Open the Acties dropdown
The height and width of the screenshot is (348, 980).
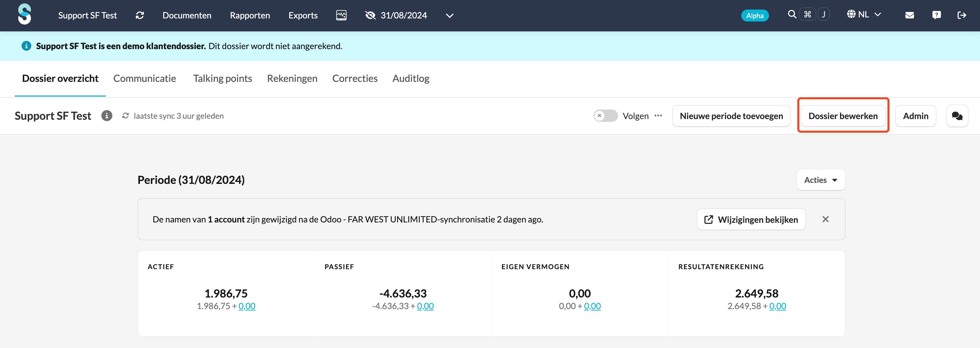[x=821, y=180]
